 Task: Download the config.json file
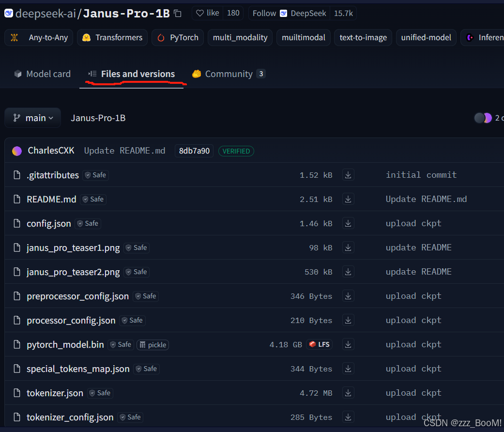click(348, 223)
